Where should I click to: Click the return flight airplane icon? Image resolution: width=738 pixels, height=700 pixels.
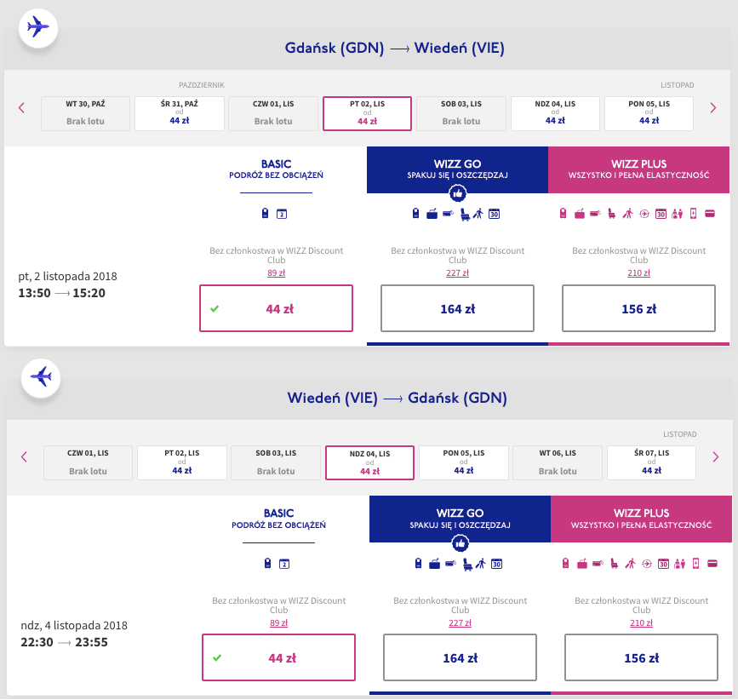point(41,377)
